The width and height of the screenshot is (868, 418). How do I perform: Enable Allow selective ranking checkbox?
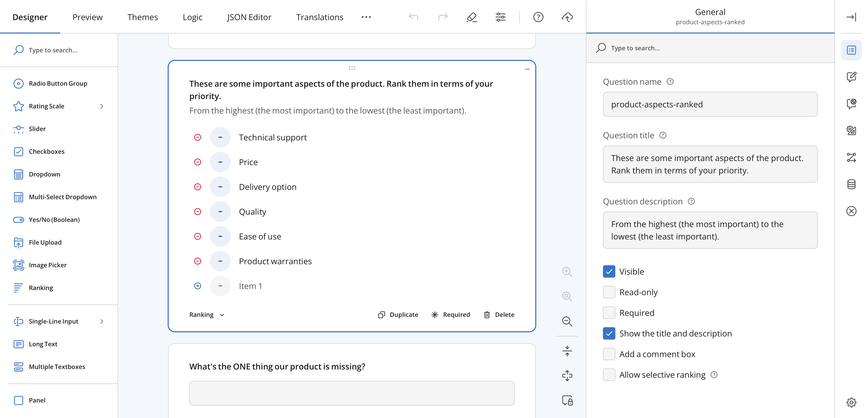[609, 375]
